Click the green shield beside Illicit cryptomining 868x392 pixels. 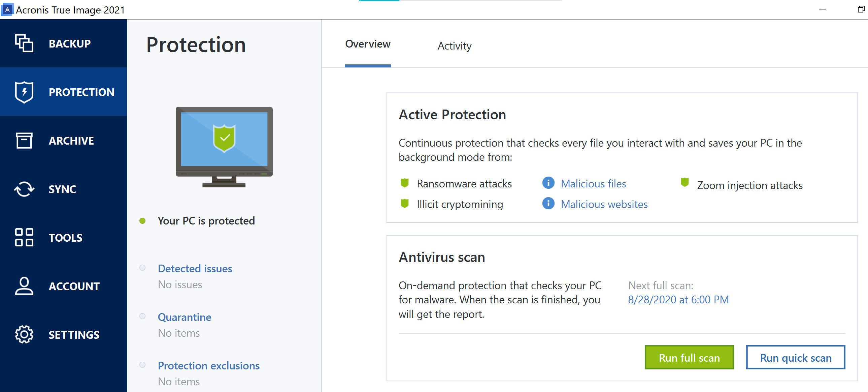click(404, 204)
